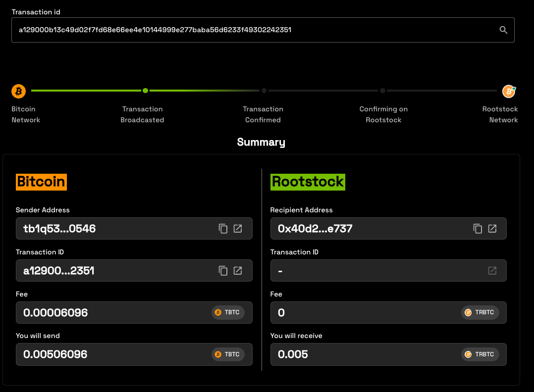Viewport: 534px width, 392px height.
Task: Select the green Transaction Broadcasted progress dot
Action: 145,91
